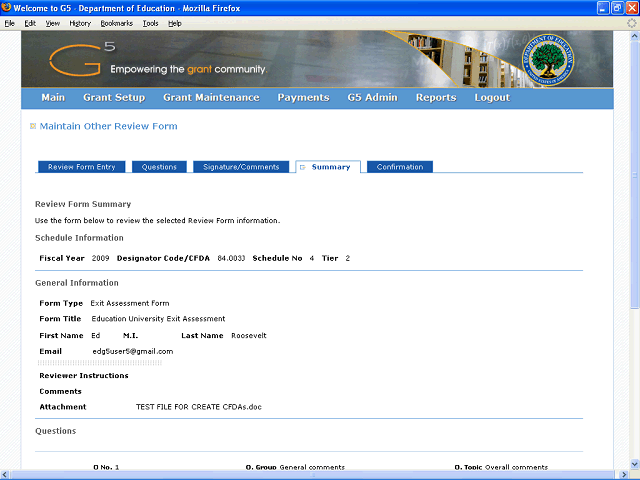The height and width of the screenshot is (480, 640).
Task: Switch to Confirmation tab
Action: pos(400,167)
